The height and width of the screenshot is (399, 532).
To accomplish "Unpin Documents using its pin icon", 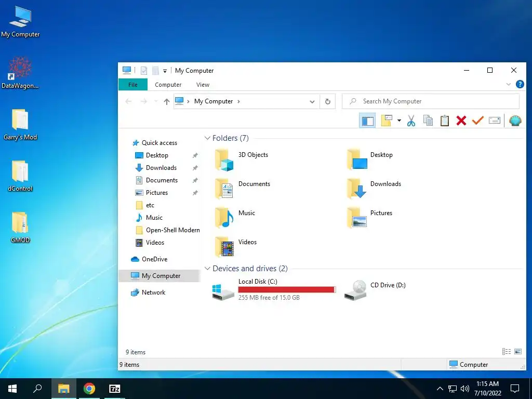I will coord(195,180).
